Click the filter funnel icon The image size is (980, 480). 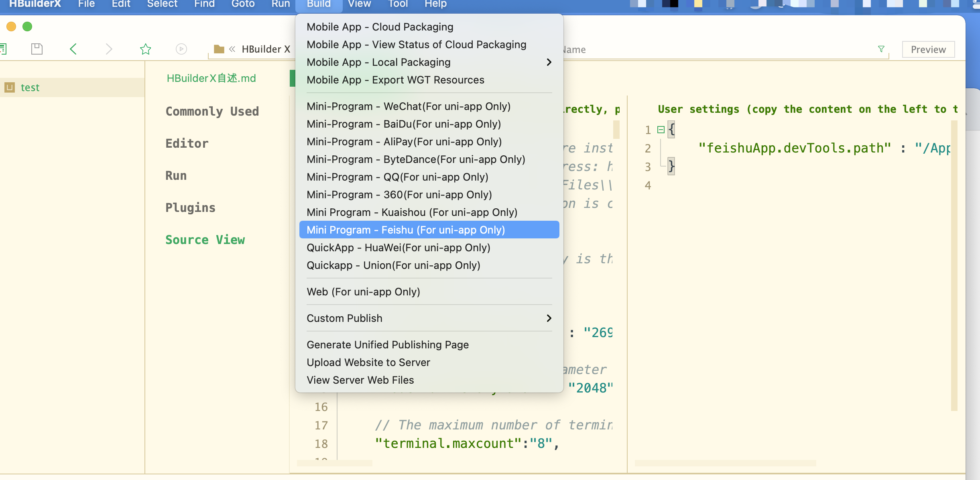pyautogui.click(x=881, y=49)
